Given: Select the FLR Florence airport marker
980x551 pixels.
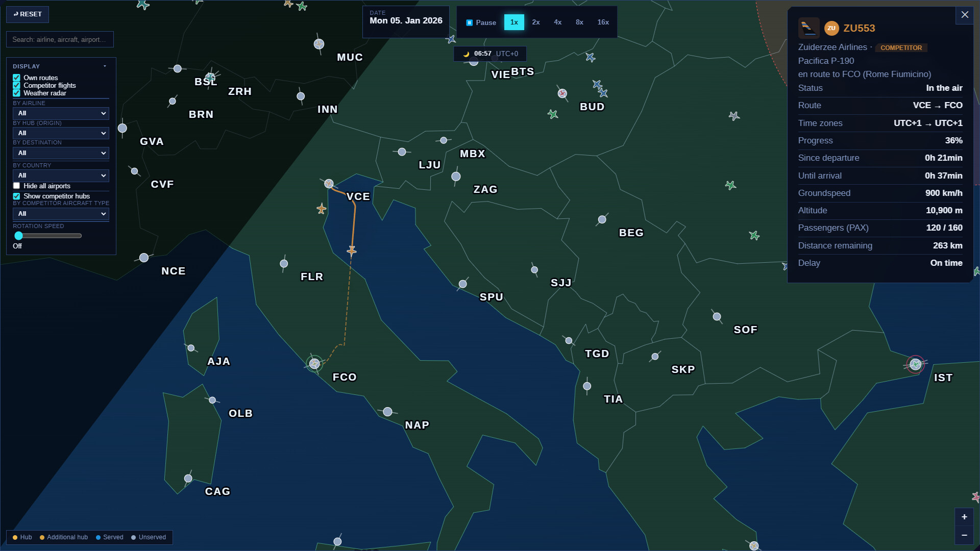Looking at the screenshot, I should click(284, 264).
